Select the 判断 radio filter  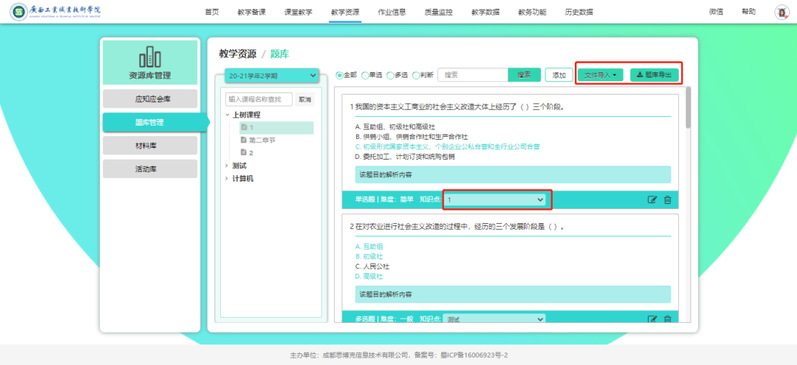pyautogui.click(x=416, y=75)
